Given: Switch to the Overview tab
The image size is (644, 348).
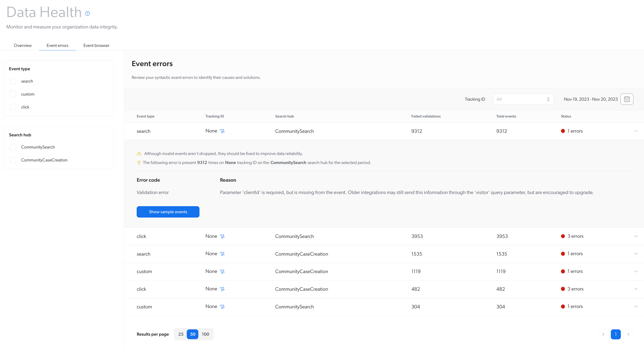Looking at the screenshot, I should tap(23, 45).
